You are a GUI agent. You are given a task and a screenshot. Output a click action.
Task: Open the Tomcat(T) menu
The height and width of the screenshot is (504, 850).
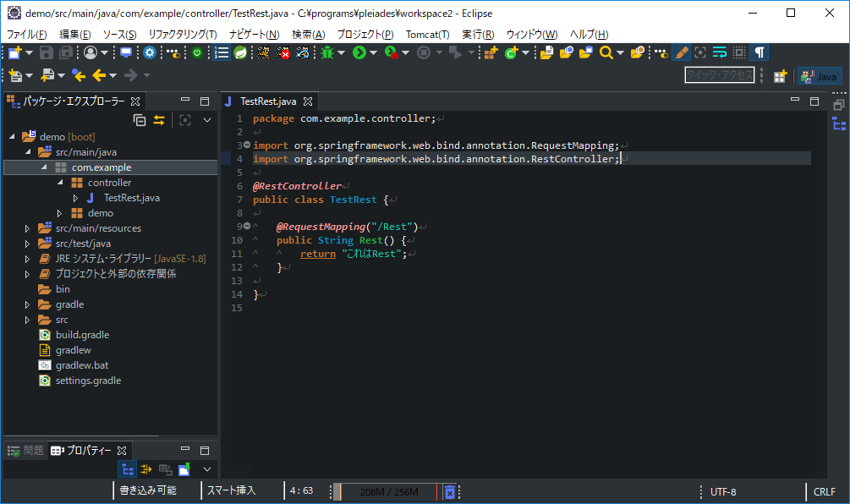pyautogui.click(x=428, y=34)
